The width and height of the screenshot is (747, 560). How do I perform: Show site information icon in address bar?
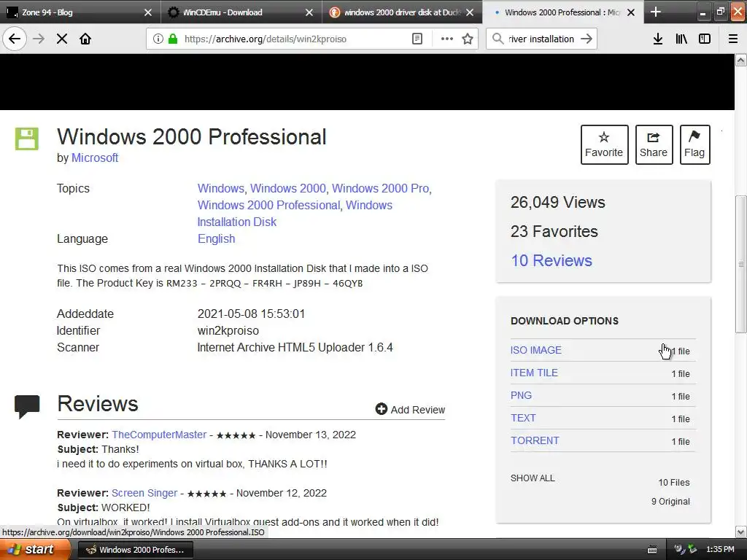tap(158, 39)
